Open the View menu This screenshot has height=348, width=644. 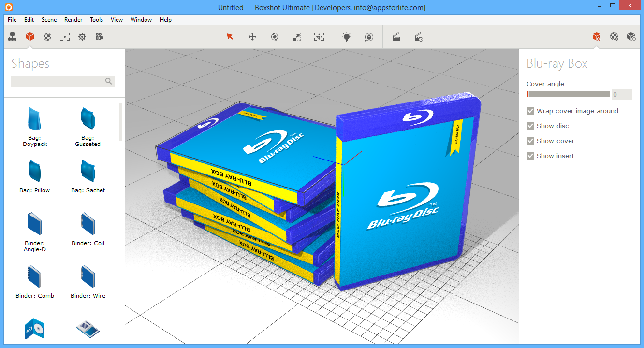coord(117,20)
